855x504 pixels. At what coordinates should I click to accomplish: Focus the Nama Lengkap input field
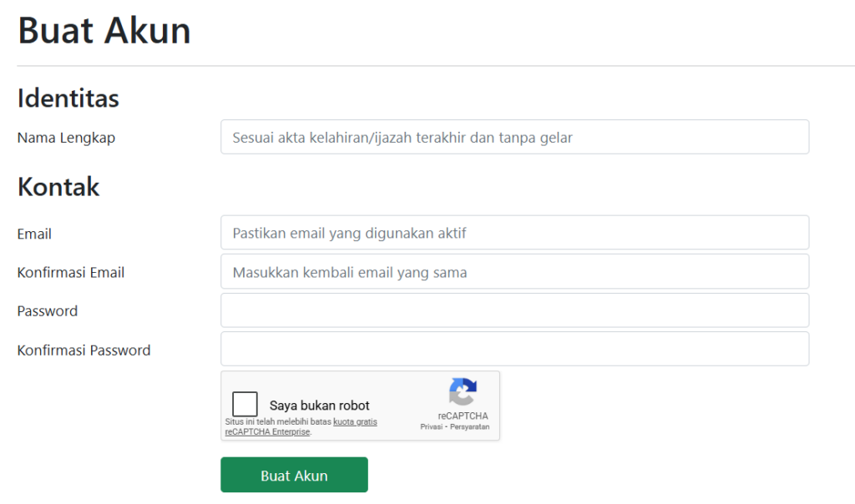pyautogui.click(x=514, y=137)
